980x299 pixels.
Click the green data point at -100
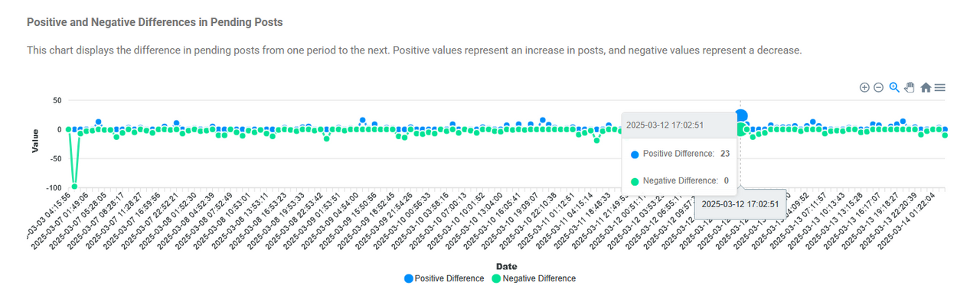pyautogui.click(x=74, y=186)
